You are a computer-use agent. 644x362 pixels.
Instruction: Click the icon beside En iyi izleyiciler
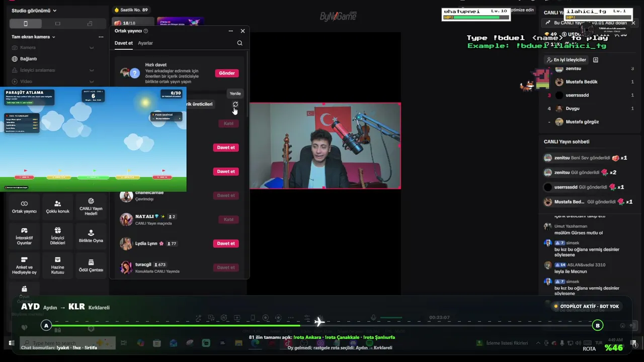[x=596, y=60]
